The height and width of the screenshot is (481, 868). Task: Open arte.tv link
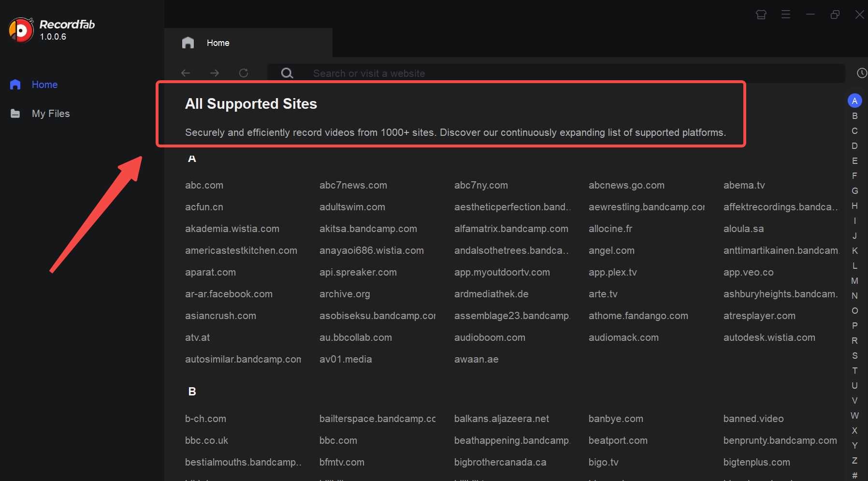pos(603,294)
